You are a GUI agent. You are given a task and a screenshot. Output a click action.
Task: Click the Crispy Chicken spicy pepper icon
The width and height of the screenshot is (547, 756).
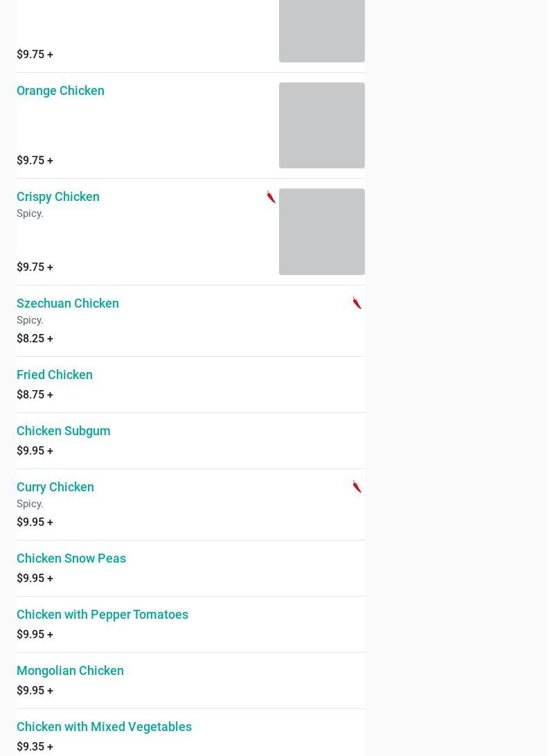(x=271, y=197)
